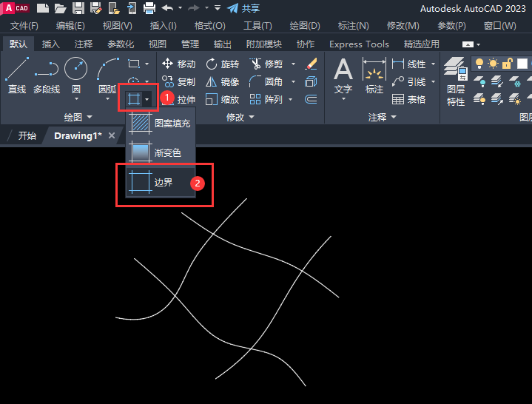The image size is (532, 404).
Task: Open the 窗口(W) menu
Action: (x=499, y=26)
